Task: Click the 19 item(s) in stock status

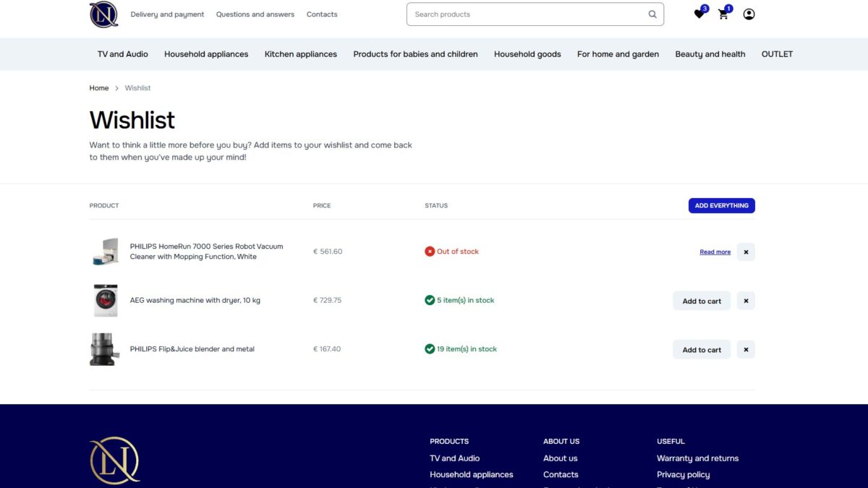Action: [x=461, y=349]
